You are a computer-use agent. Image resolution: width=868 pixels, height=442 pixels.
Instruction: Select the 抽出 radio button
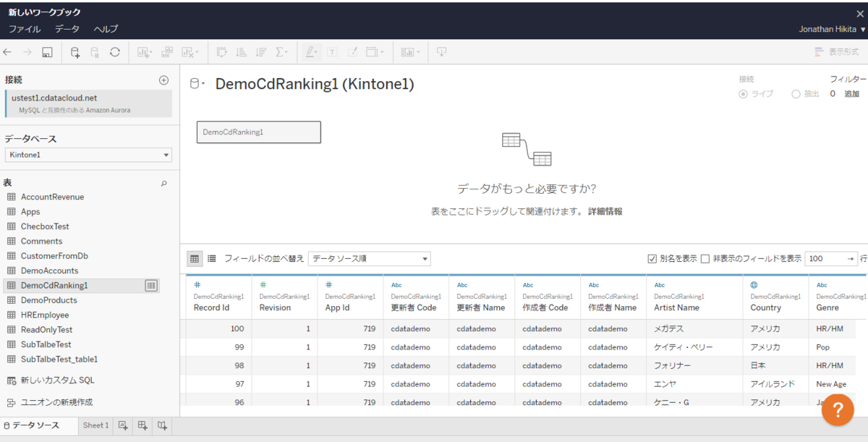pos(796,93)
